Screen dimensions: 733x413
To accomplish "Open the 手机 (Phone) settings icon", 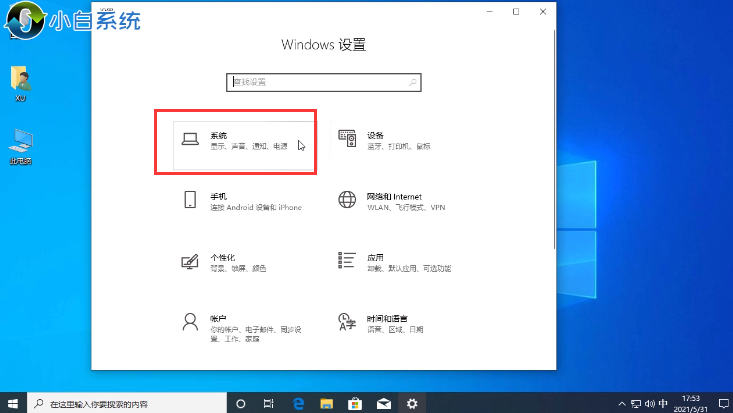I will [190, 200].
